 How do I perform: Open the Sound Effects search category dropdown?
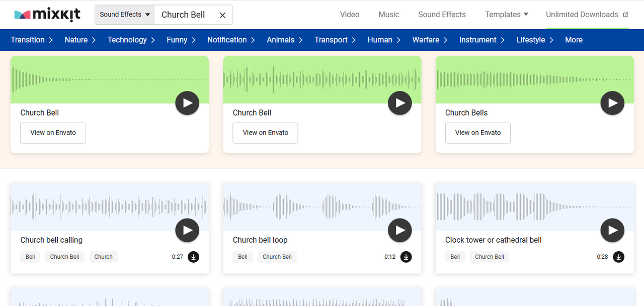pyautogui.click(x=125, y=15)
